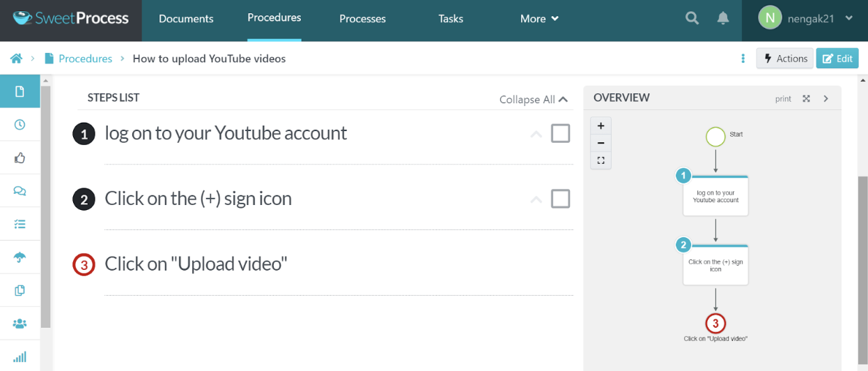This screenshot has width=868, height=371.
Task: Expand overview panel to fullscreen
Action: point(806,98)
